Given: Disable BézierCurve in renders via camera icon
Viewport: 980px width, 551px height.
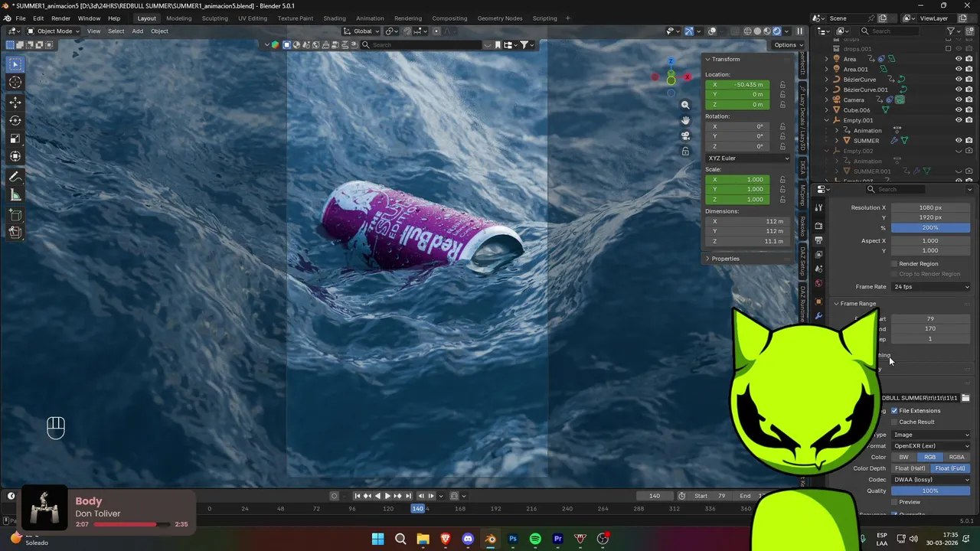Looking at the screenshot, I should tap(969, 80).
